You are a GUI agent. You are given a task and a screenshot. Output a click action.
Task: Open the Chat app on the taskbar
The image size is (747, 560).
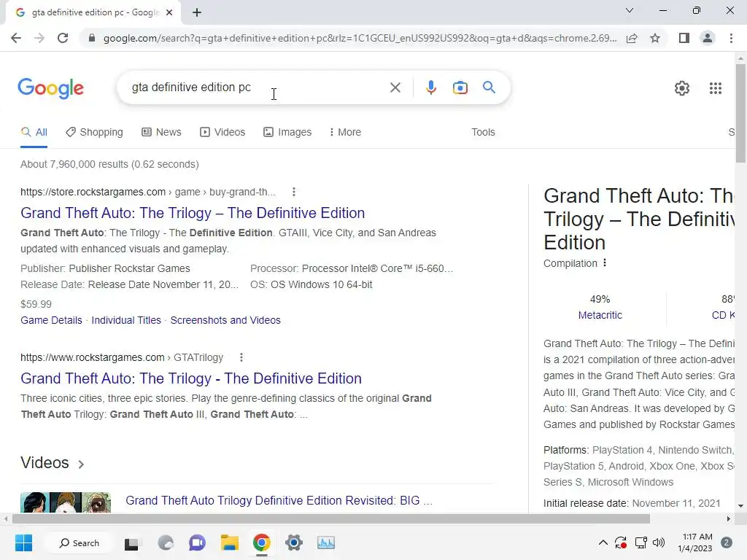[197, 542]
